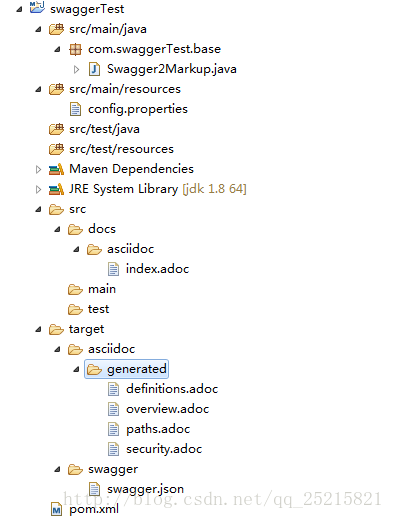The width and height of the screenshot is (394, 519).
Task: Select the main folder label
Action: [102, 289]
